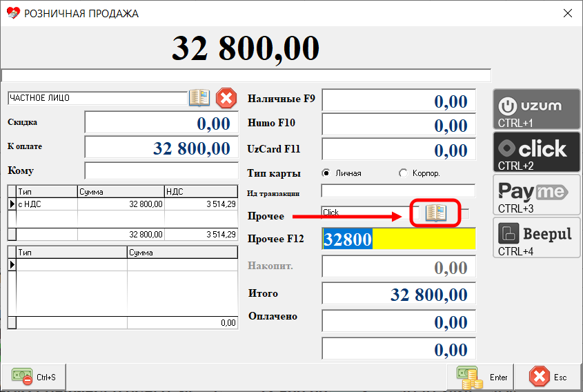Click the Оплачено paid field
583x392 pixels.
(x=399, y=321)
